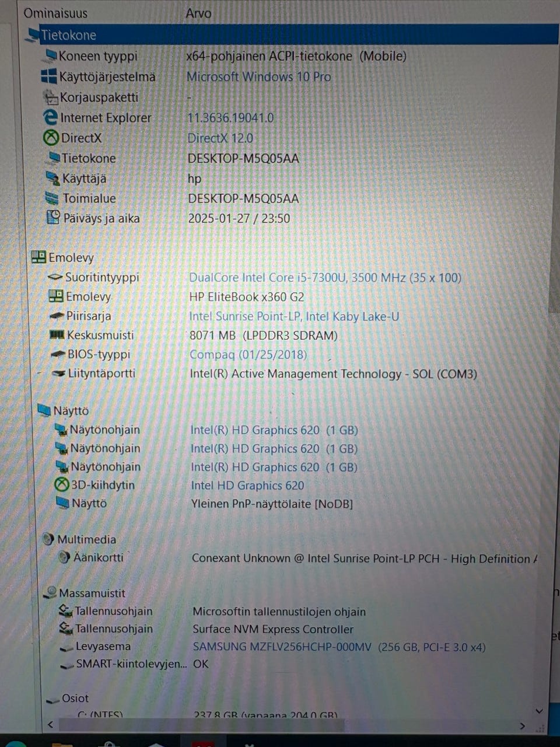Click the Ominaisuus column header
This screenshot has width=560, height=747.
[x=55, y=13]
